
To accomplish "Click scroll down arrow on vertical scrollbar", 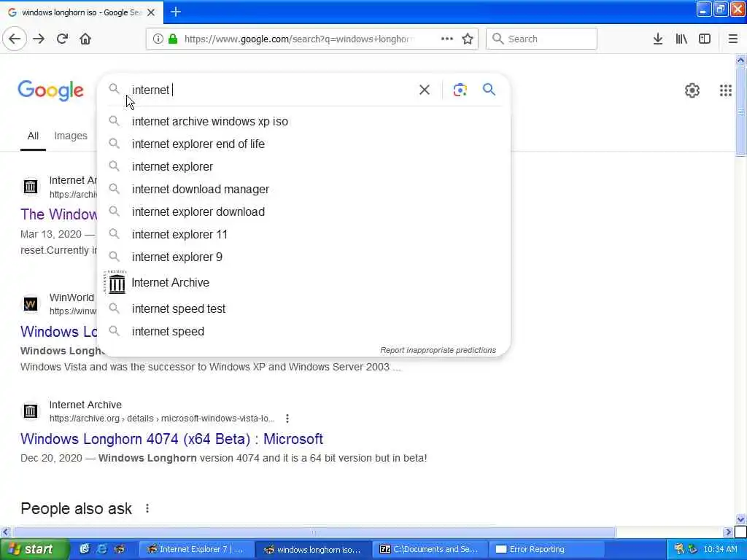I will pos(740,519).
